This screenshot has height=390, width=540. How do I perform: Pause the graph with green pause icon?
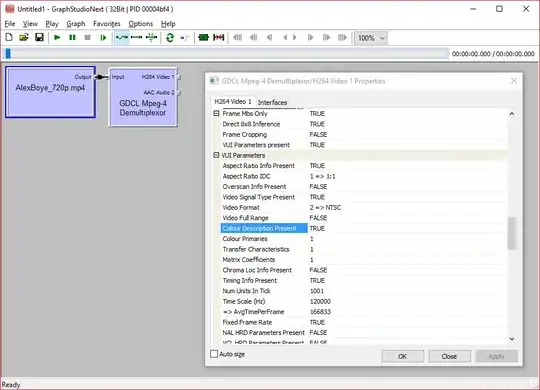72,38
